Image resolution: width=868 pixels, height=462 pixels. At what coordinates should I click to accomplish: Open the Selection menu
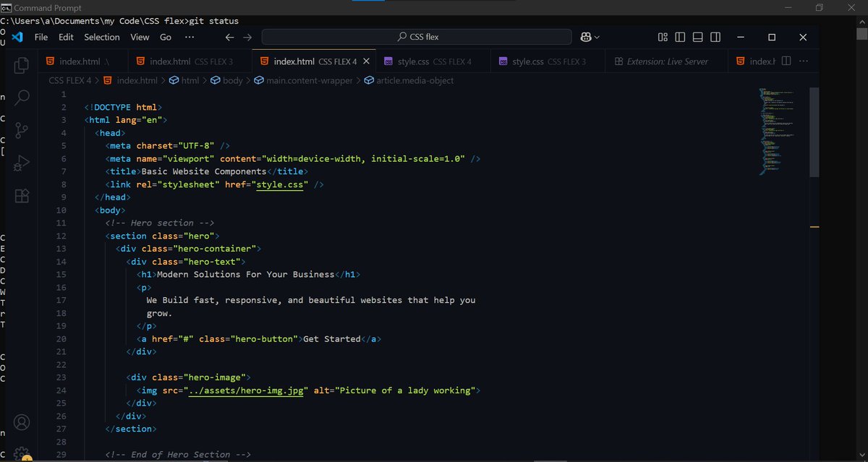point(102,37)
